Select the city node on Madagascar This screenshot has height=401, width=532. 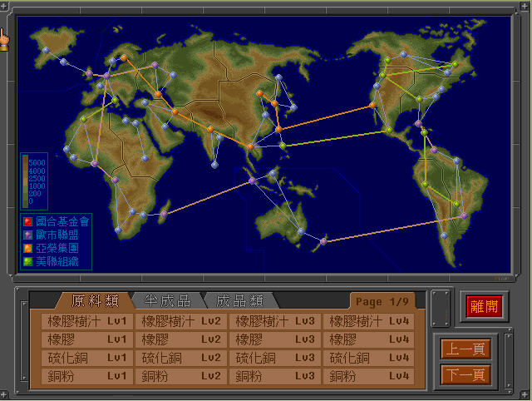[165, 214]
